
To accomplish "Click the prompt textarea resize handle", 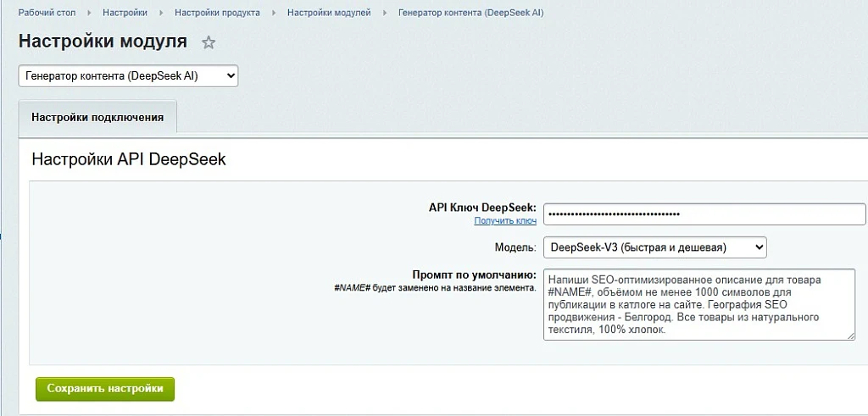I will 850,336.
